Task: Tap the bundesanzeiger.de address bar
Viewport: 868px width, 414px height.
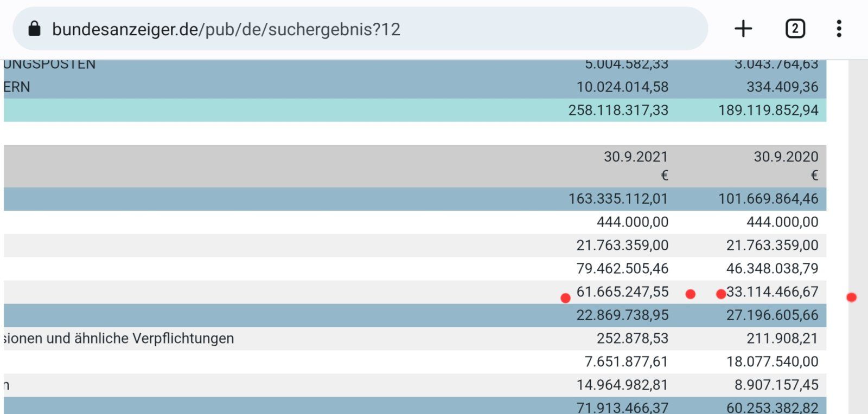Action: pyautogui.click(x=360, y=29)
